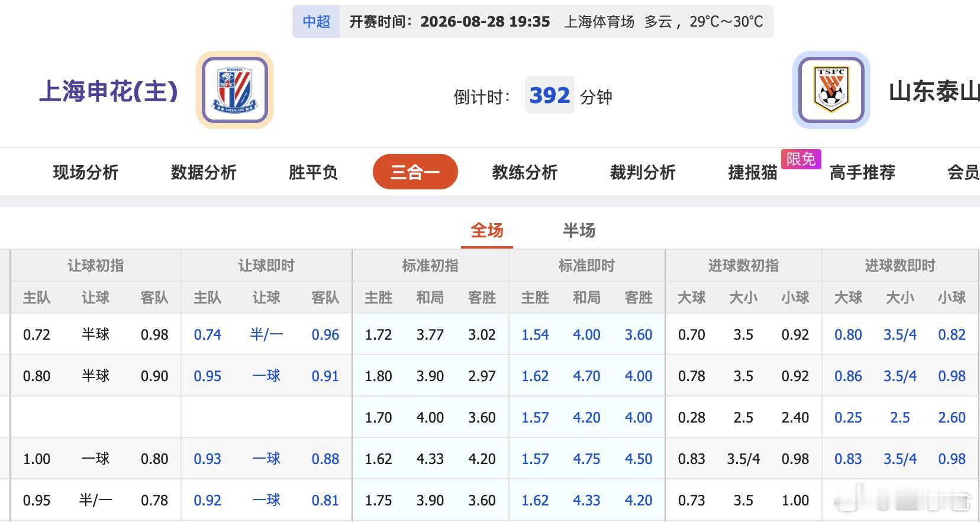Image resolution: width=980 pixels, height=522 pixels.
Task: Click live home odds 0.74
Action: (208, 334)
